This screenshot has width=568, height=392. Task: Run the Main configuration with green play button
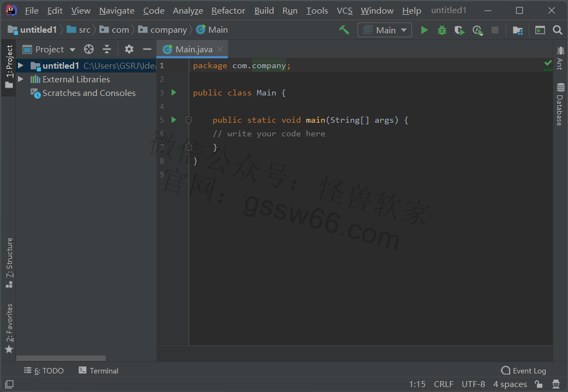coord(424,30)
